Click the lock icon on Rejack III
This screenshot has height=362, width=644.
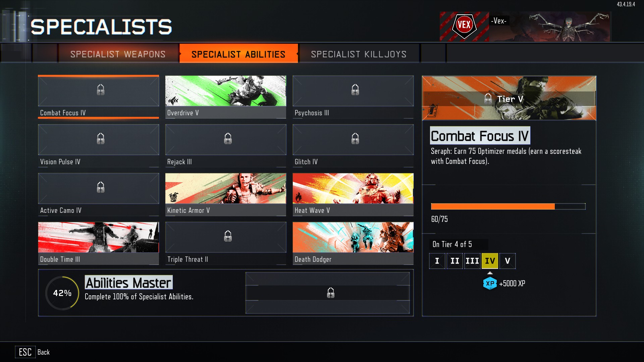point(228,138)
